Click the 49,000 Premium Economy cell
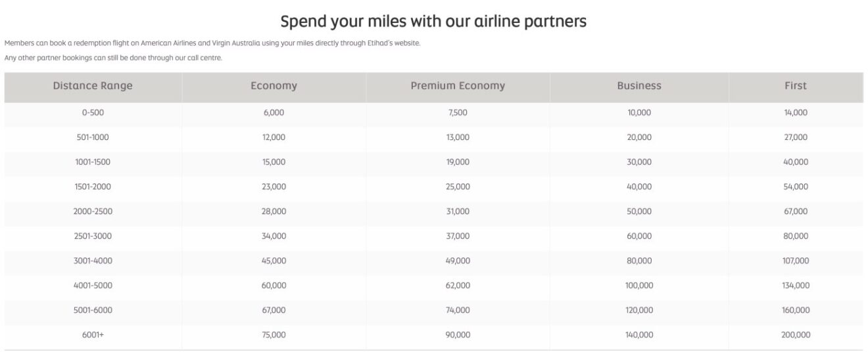868x356 pixels. [x=458, y=261]
